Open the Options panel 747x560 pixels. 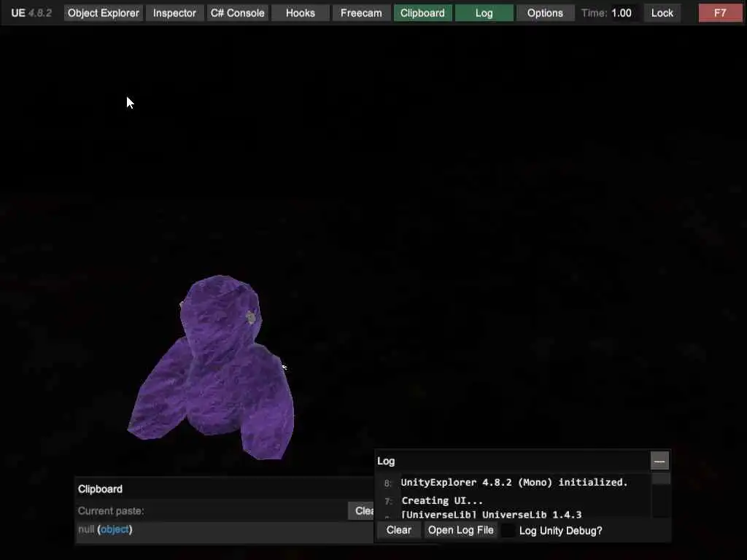point(545,13)
